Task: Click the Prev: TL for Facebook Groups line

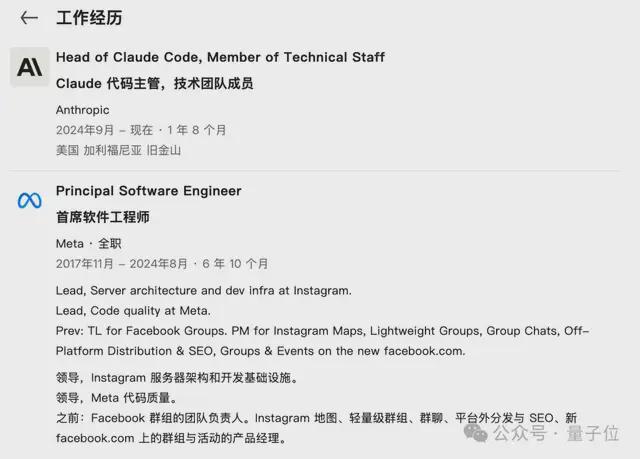Action: click(x=322, y=331)
